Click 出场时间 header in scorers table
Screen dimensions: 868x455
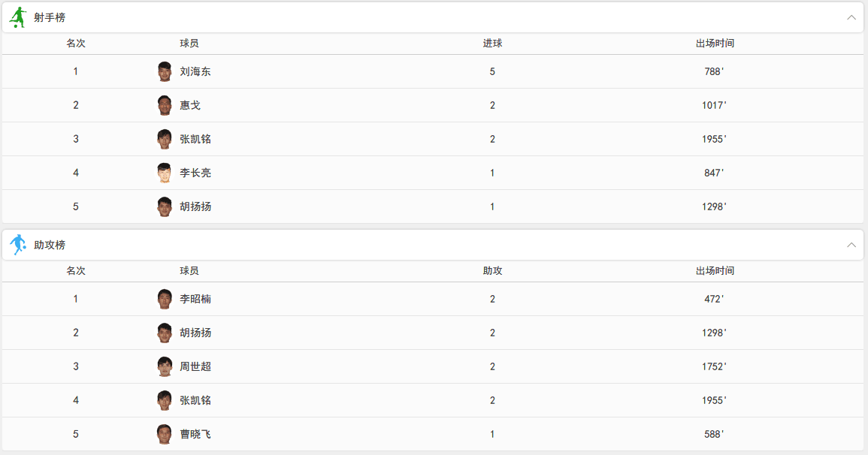coord(715,44)
